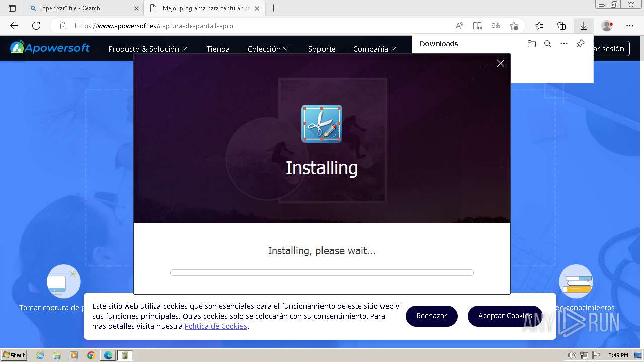Image resolution: width=644 pixels, height=362 pixels.
Task: Pin the Downloads panel
Action: click(x=580, y=44)
